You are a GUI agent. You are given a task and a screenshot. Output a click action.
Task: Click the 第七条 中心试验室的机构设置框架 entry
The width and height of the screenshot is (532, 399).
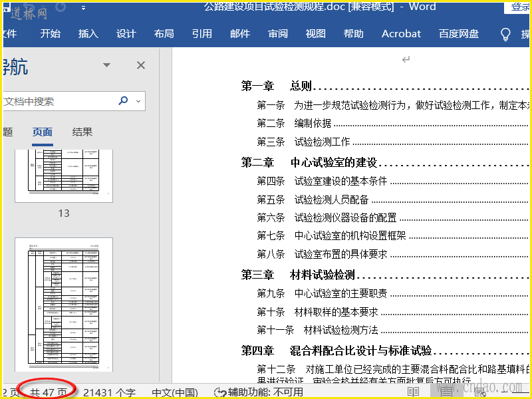[x=392, y=235]
